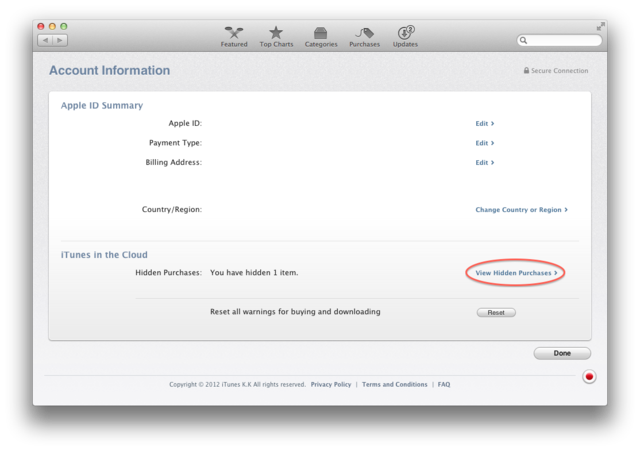Open the Terms and Conditions link
Screen dimensions: 640x451
(x=394, y=384)
